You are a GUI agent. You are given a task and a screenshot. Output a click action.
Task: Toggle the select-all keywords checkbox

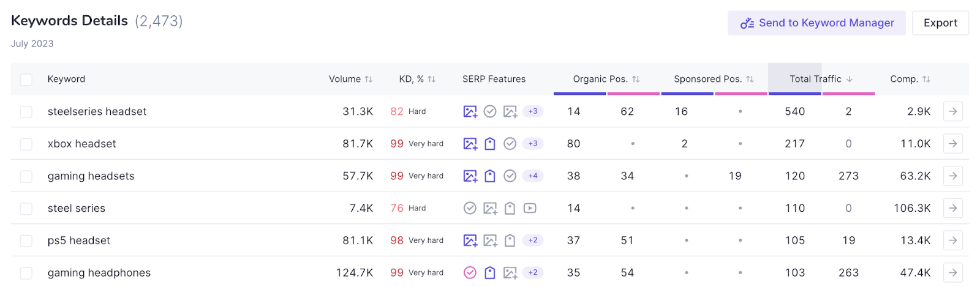pyautogui.click(x=26, y=80)
